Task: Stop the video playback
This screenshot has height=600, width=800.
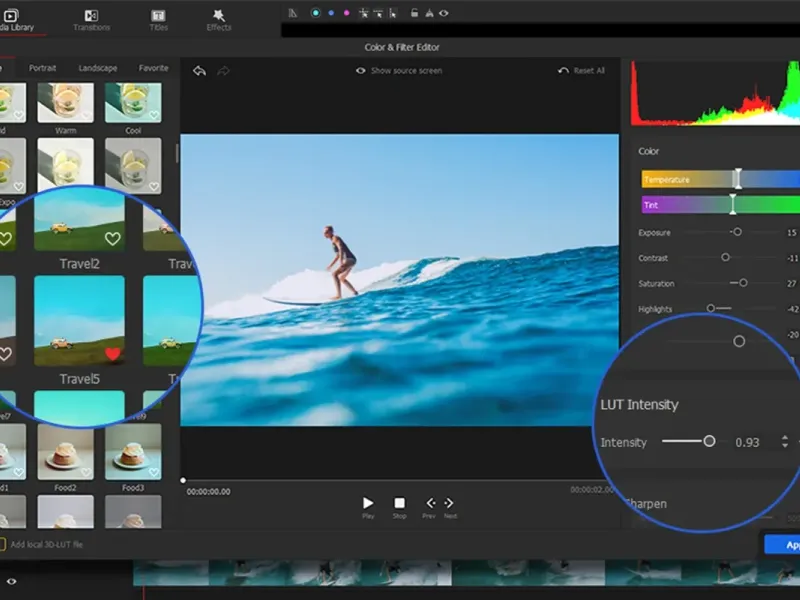Action: pyautogui.click(x=399, y=503)
